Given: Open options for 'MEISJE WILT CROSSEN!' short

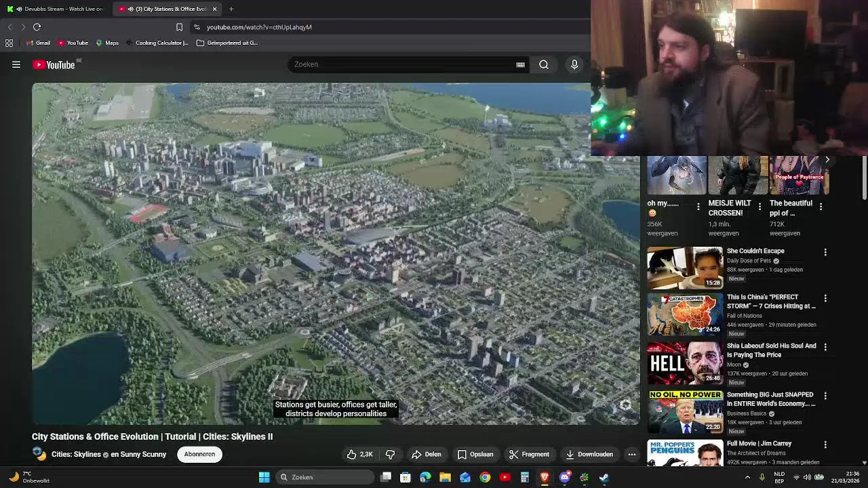Looking at the screenshot, I should pos(759,206).
